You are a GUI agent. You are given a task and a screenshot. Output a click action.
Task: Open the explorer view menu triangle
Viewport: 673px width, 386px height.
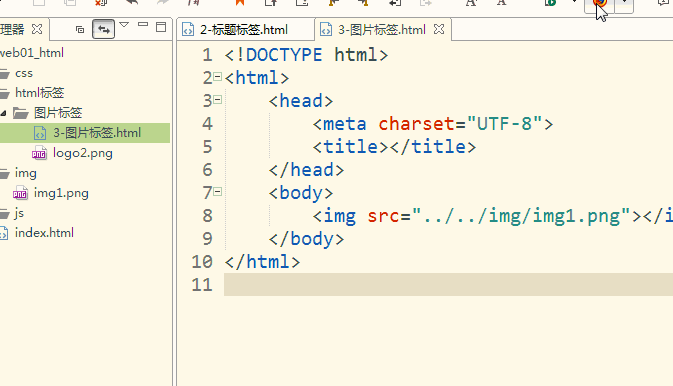[x=124, y=25]
